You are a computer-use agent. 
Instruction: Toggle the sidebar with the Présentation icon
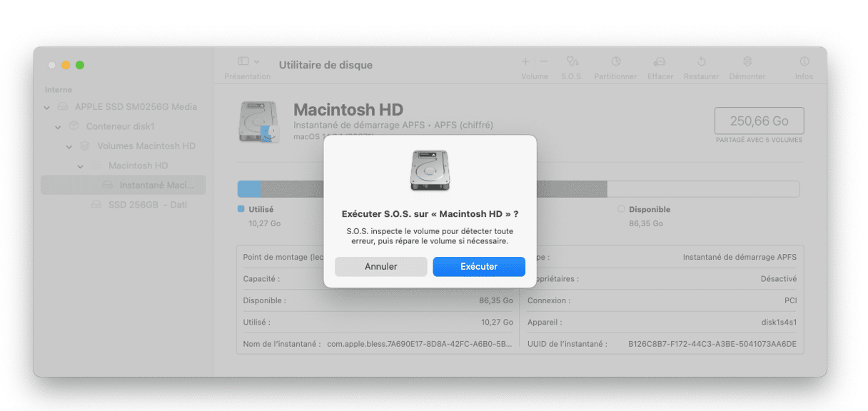(243, 62)
